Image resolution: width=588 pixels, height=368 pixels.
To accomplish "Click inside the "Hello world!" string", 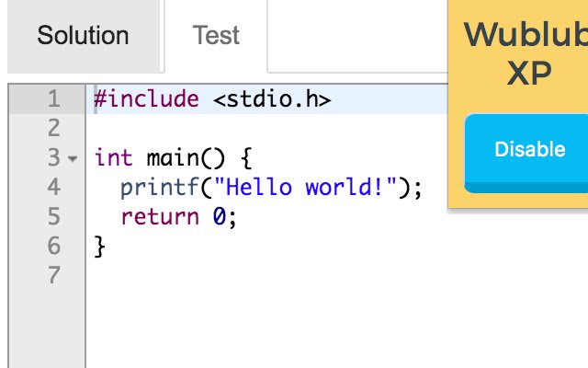I will [305, 187].
